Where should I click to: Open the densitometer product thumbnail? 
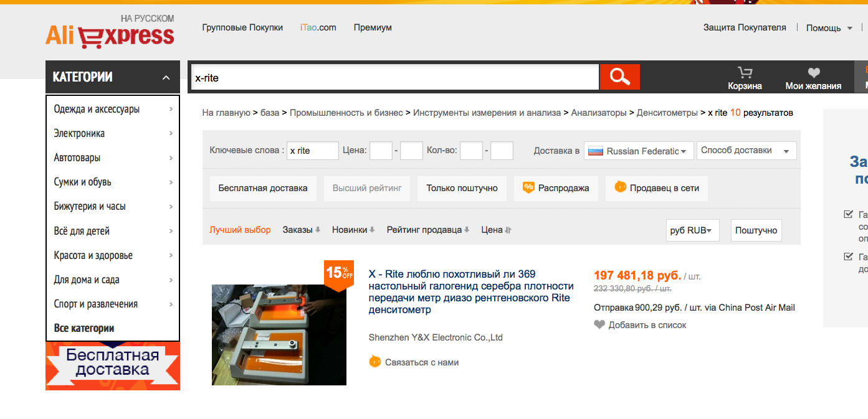(x=279, y=335)
